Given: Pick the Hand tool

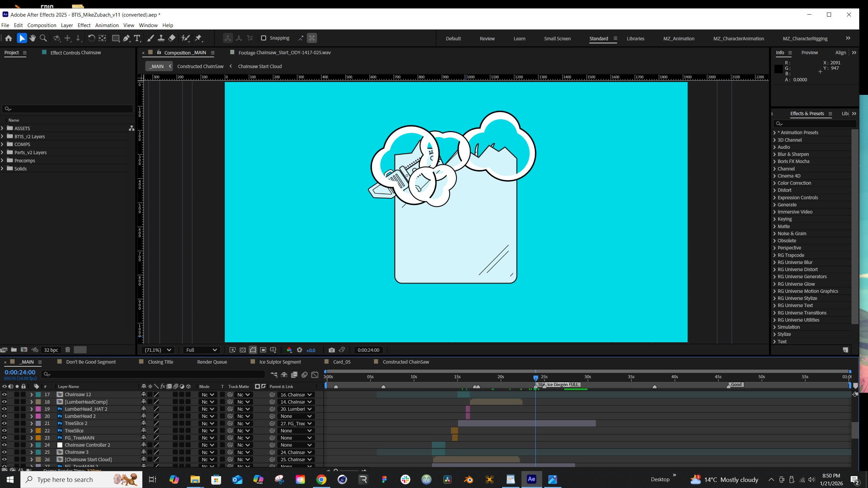Looking at the screenshot, I should point(33,38).
